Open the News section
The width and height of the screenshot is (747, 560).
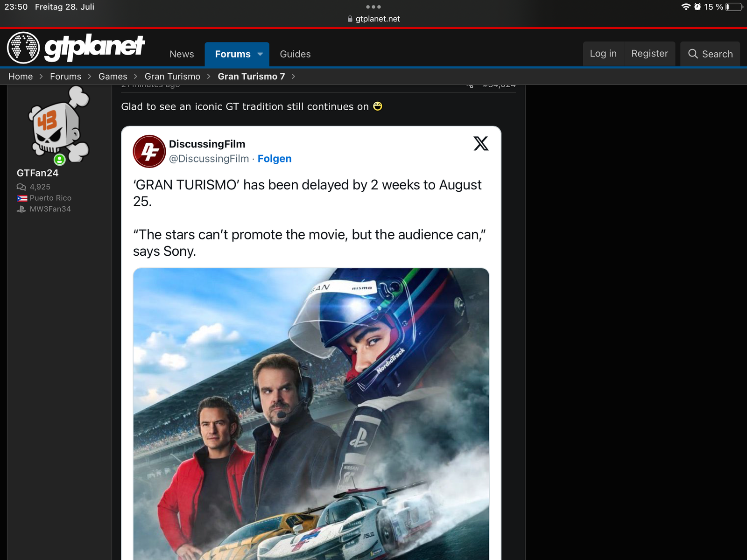(x=182, y=54)
